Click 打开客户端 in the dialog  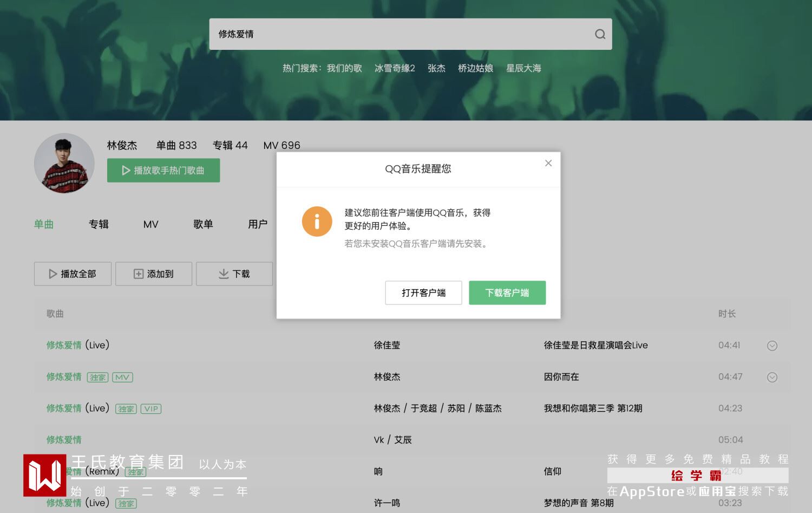[x=423, y=293]
